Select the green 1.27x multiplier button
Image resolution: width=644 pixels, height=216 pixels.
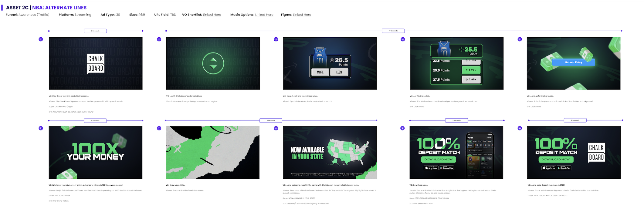tap(471, 70)
